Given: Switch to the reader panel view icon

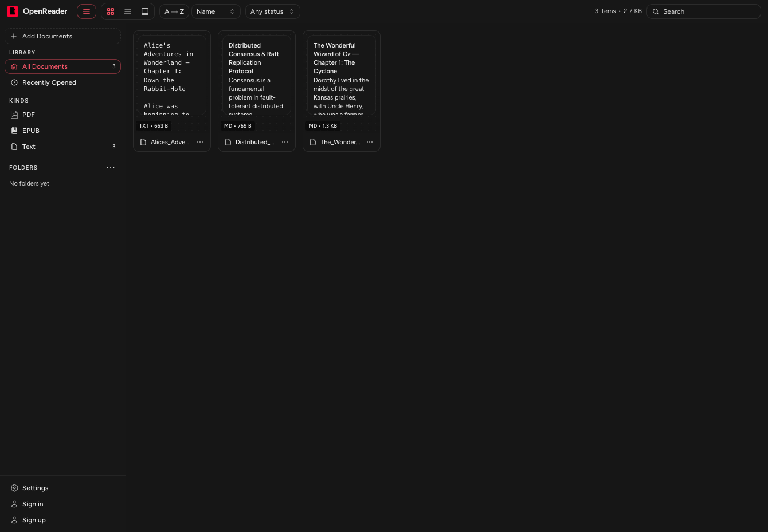Looking at the screenshot, I should [145, 11].
